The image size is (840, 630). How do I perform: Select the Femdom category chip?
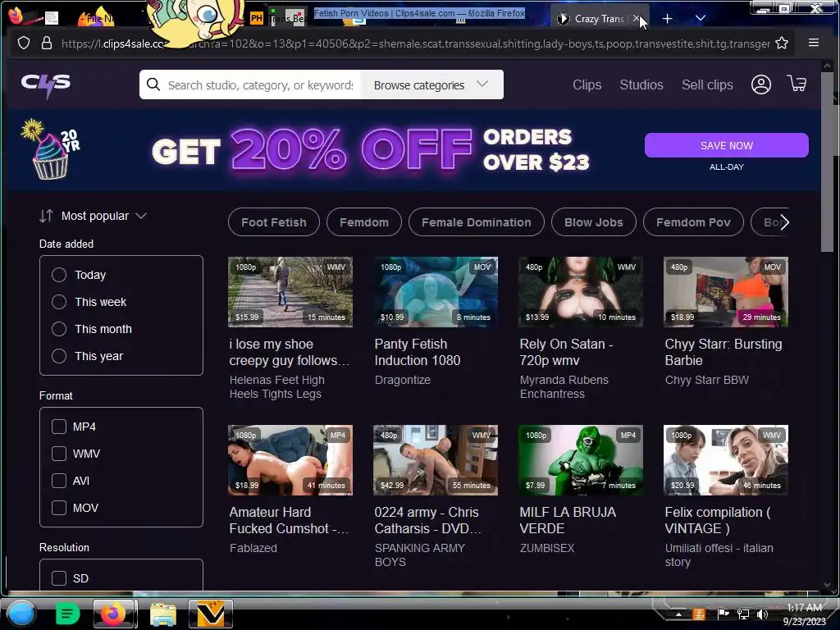click(363, 222)
